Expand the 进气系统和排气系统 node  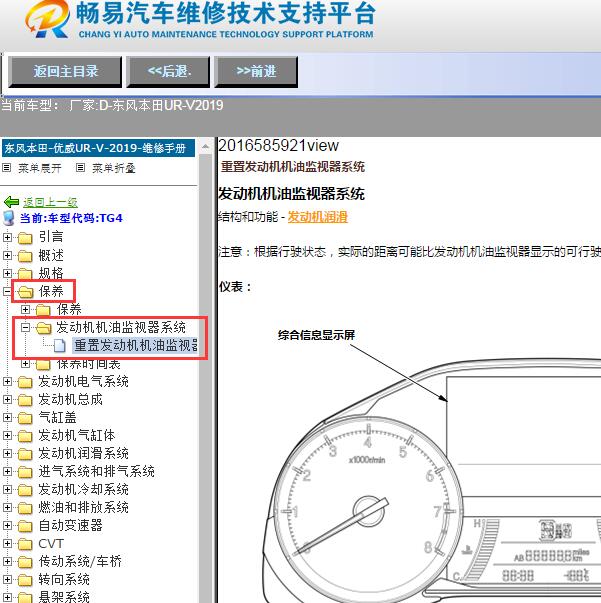pos(7,471)
